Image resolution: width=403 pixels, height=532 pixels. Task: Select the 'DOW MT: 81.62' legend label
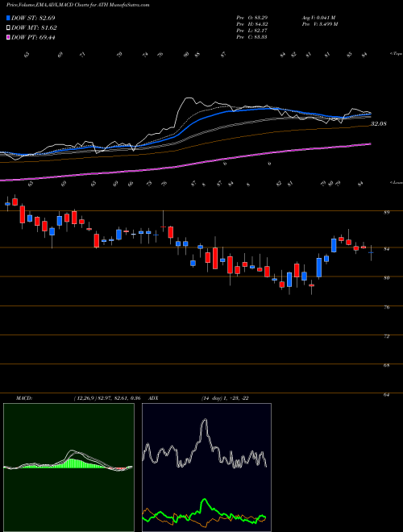[34, 28]
